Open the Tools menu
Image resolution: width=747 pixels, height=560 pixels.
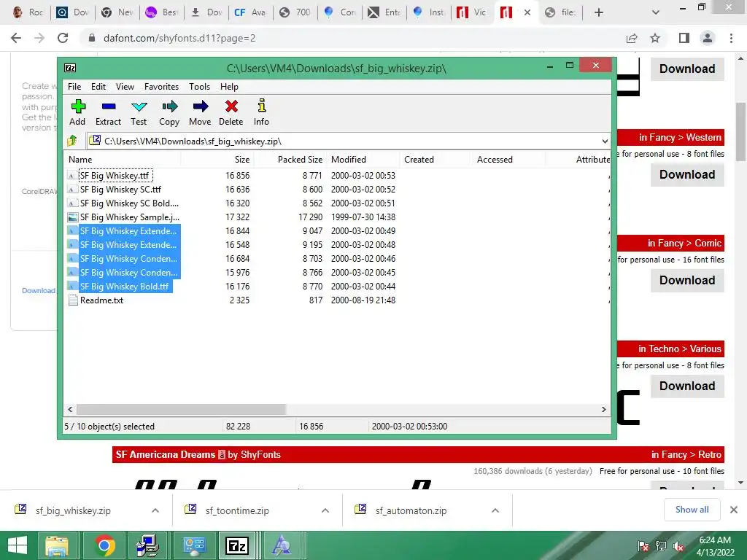[199, 87]
